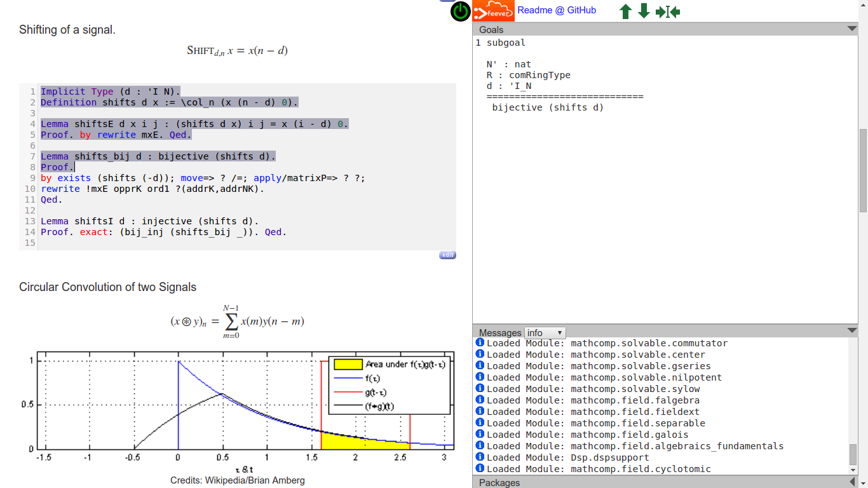Collapse the Goals panel using its arrow

tap(852, 29)
